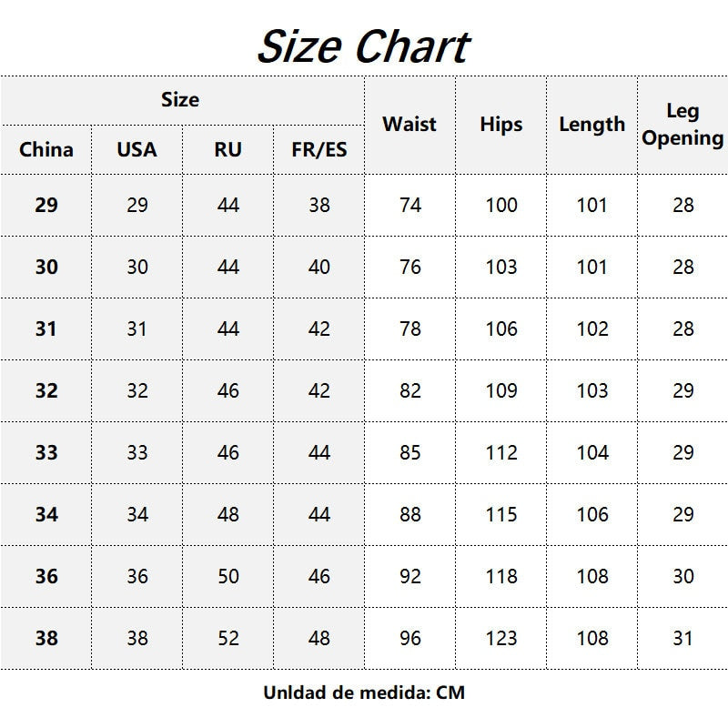Click China size 29 row label
The height and width of the screenshot is (728, 728).
46,206
